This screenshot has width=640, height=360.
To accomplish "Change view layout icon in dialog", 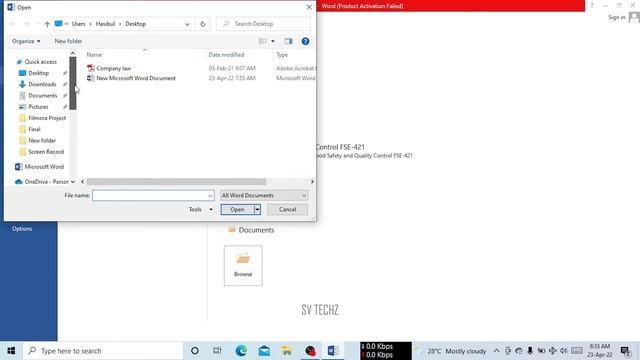I will [263, 41].
